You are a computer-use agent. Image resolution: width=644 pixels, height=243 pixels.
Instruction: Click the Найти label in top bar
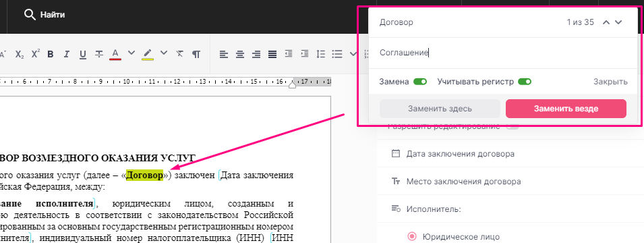coord(53,15)
